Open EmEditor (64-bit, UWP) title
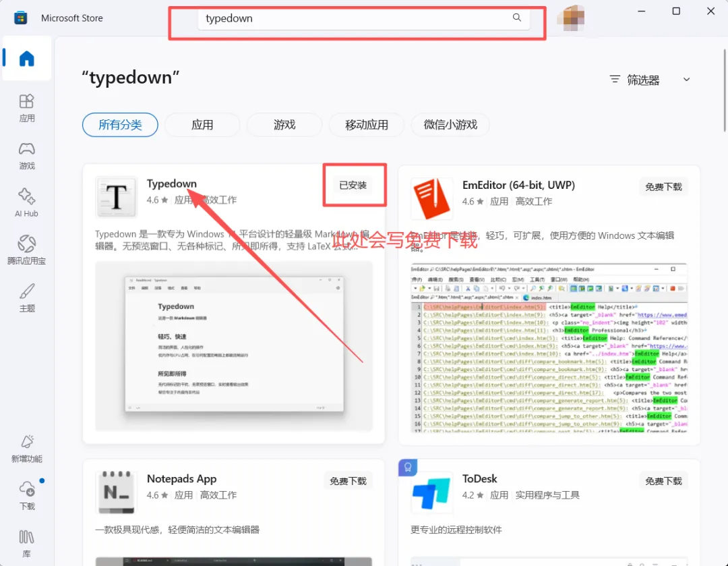Screen dimensions: 728x566 (x=518, y=185)
